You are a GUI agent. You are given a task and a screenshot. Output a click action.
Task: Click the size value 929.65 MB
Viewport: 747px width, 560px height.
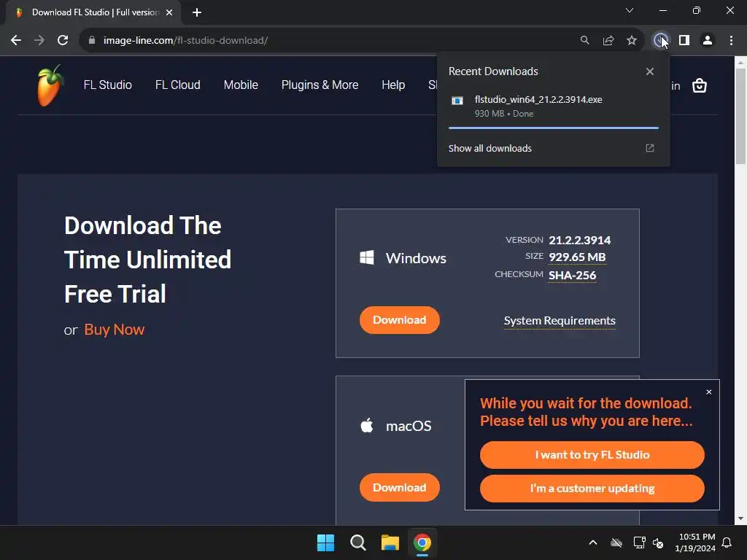[577, 257]
